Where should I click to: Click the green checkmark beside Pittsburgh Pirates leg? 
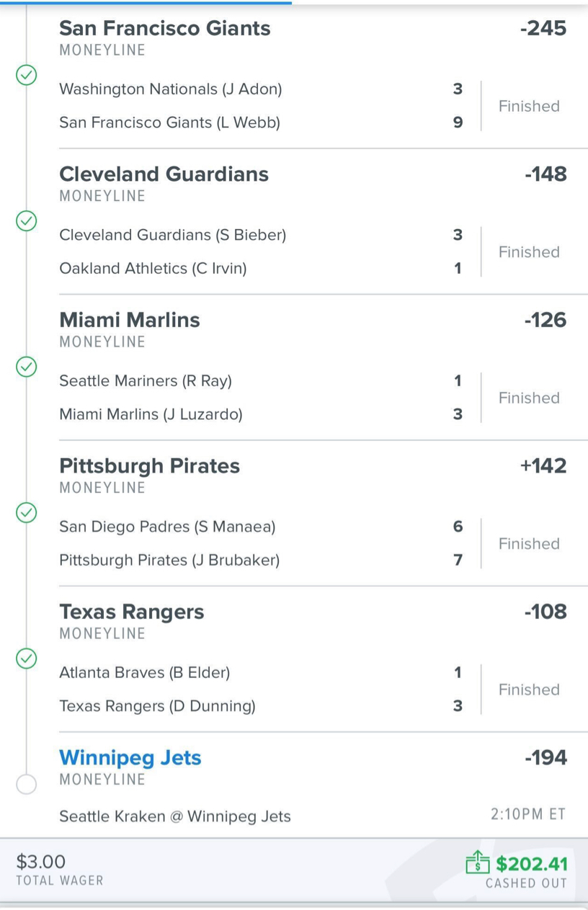27,512
